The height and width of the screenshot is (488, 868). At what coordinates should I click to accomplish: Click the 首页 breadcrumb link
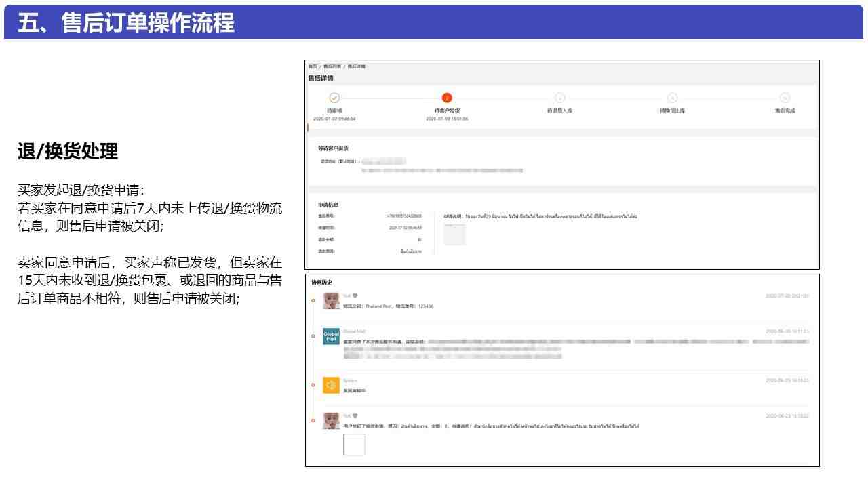click(312, 66)
